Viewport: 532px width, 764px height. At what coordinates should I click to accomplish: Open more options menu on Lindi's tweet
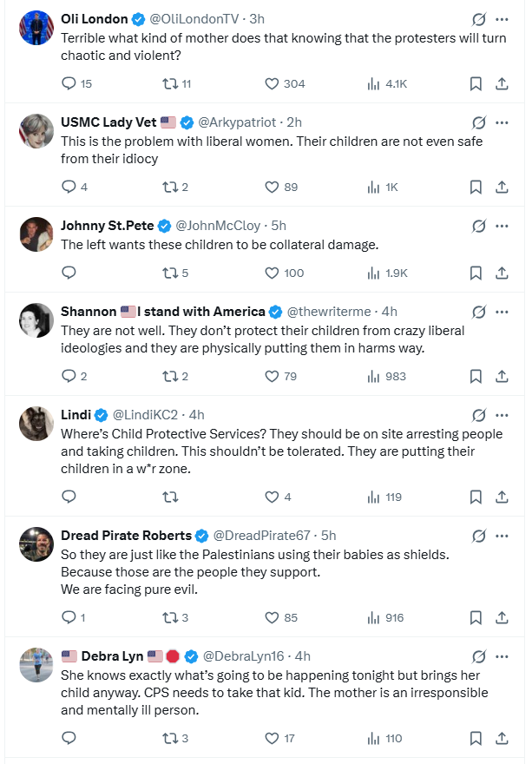(502, 415)
